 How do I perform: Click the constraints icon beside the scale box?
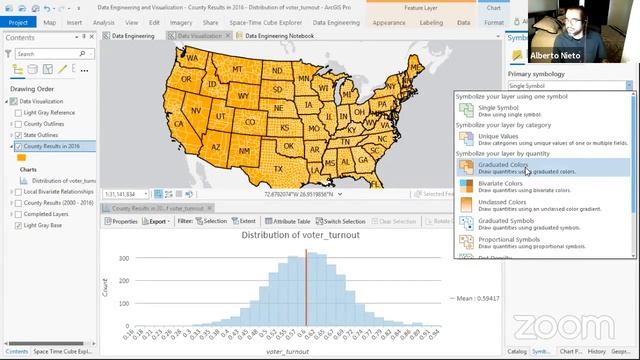[169, 194]
